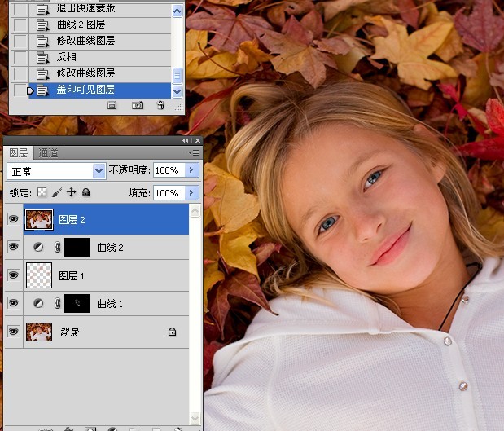The image size is (504, 431).
Task: Hide the 背景 layer
Action: tap(13, 332)
